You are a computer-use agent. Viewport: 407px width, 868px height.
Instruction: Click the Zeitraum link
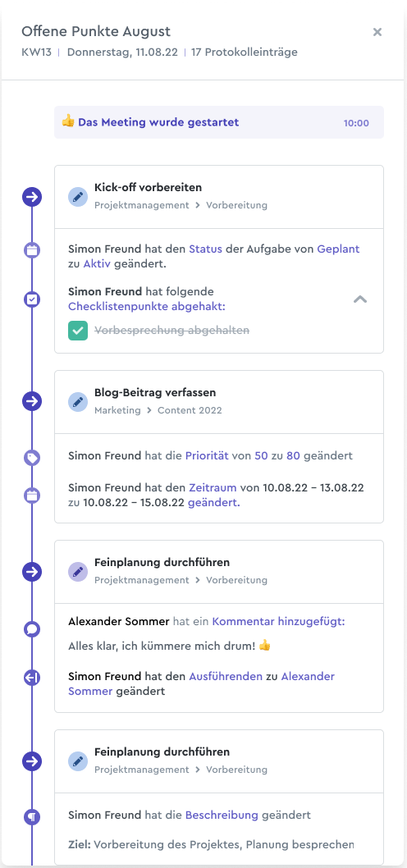coord(213,487)
